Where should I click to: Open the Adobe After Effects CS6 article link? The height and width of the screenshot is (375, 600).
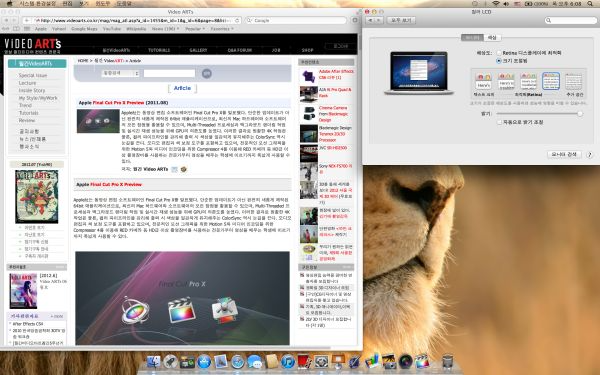(x=336, y=74)
